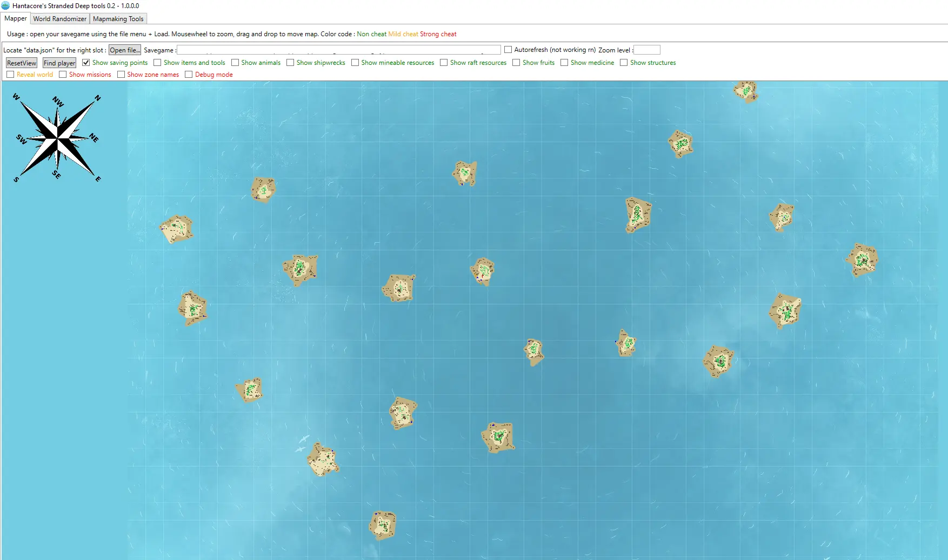Check Show medicine option

point(564,63)
